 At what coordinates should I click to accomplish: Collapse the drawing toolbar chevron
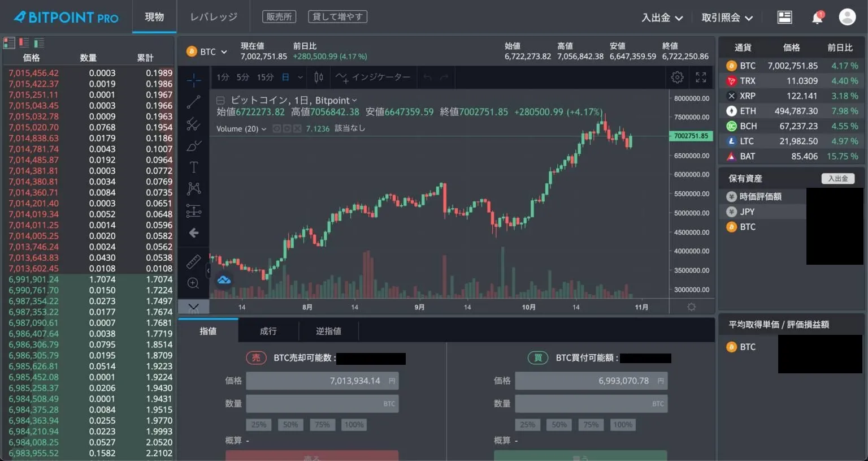[193, 307]
